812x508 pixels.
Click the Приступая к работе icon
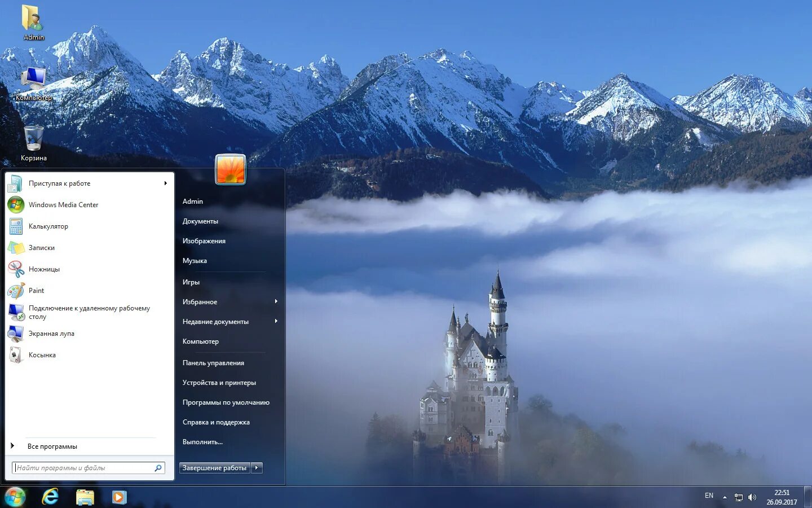(16, 183)
